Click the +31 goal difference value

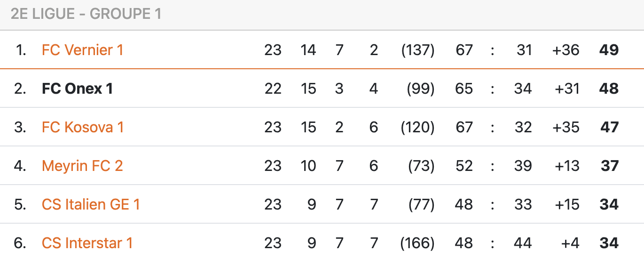pos(566,89)
